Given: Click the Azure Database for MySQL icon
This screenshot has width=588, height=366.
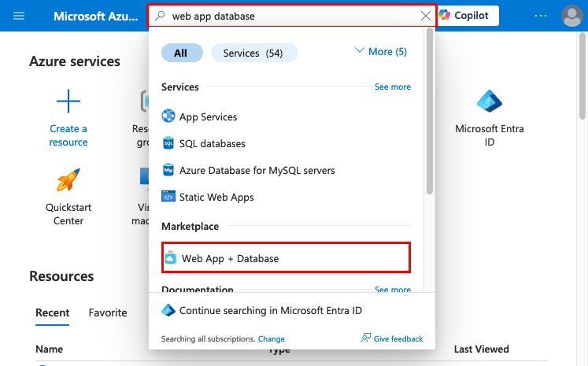Looking at the screenshot, I should click(168, 169).
